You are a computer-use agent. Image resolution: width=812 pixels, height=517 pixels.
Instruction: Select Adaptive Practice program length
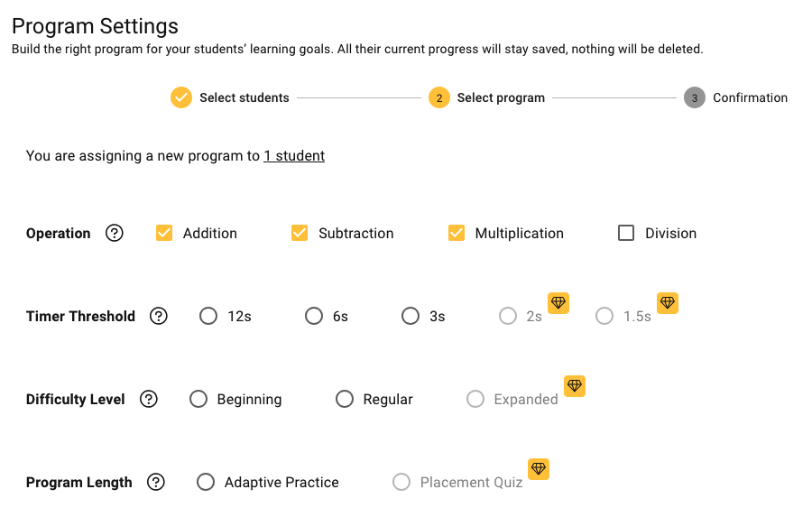click(206, 482)
